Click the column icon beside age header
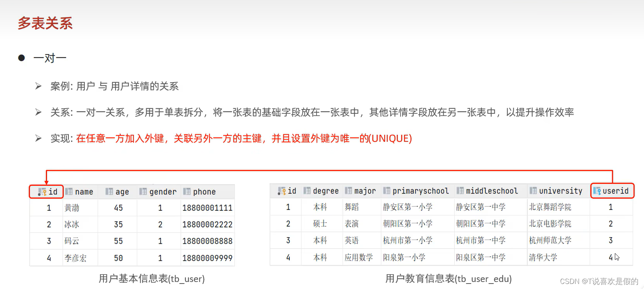This screenshot has width=644, height=289. [109, 192]
